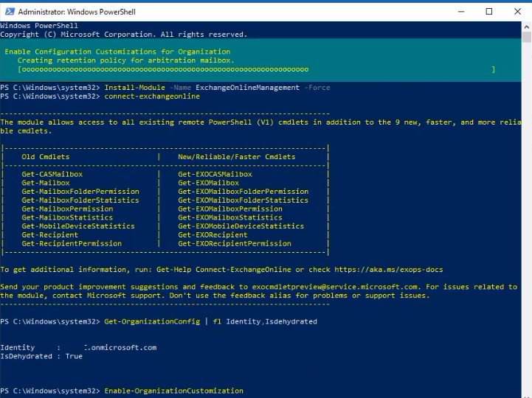Click Get-EXOMailboxFolderStatistics entry
This screenshot has height=398, width=532.
pos(243,200)
